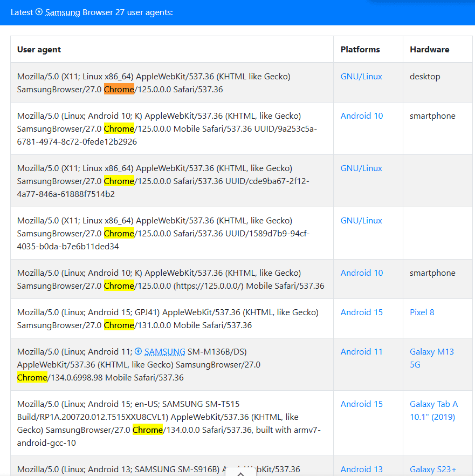Click the first X11 Linux x86_64 user agent
The image size is (475, 476).
(x=154, y=83)
